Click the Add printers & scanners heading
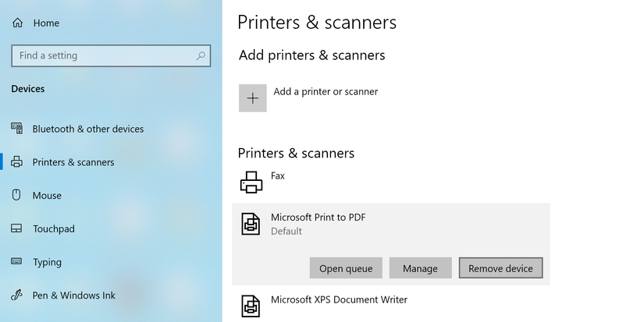Screen dimensions: 644x322 [312, 55]
